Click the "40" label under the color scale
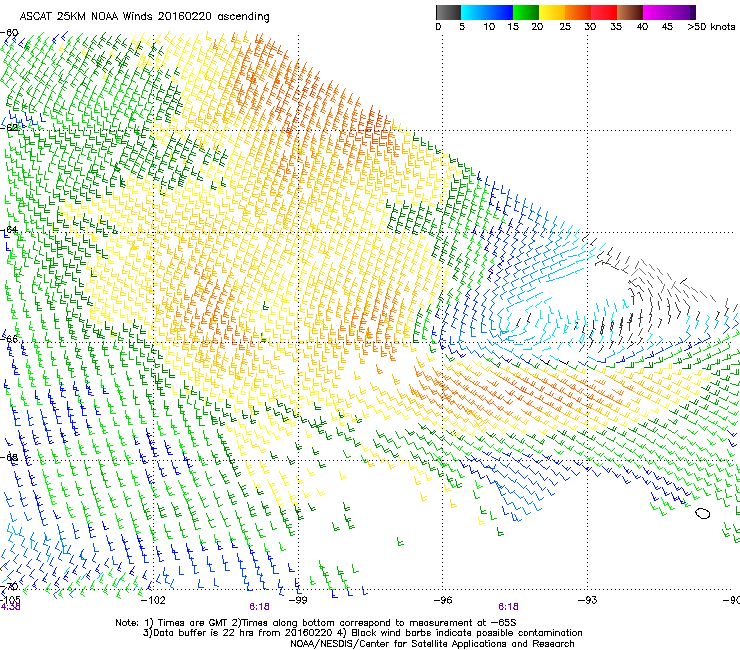This screenshot has height=650, width=740. point(642,26)
